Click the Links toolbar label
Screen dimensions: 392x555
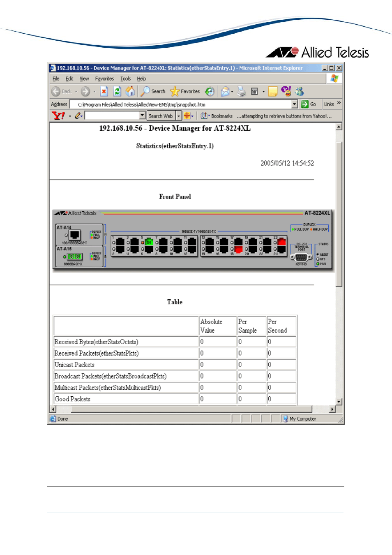(x=329, y=104)
